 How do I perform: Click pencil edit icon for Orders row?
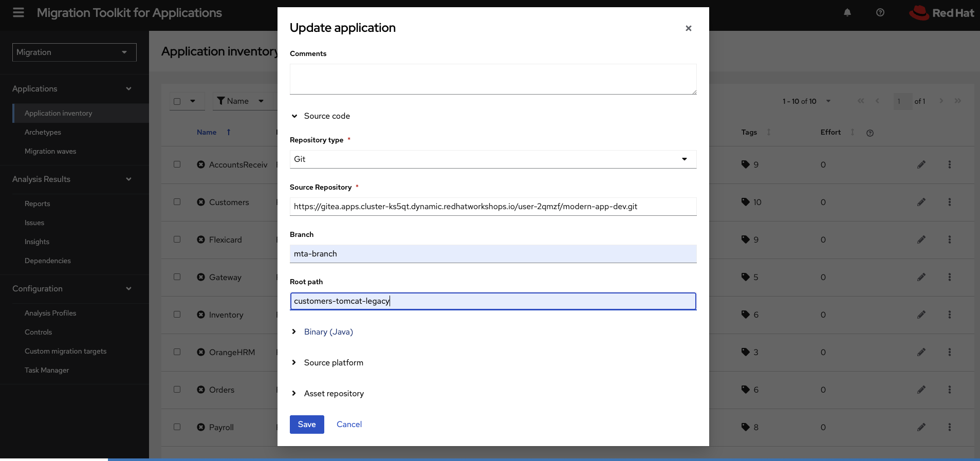click(921, 390)
